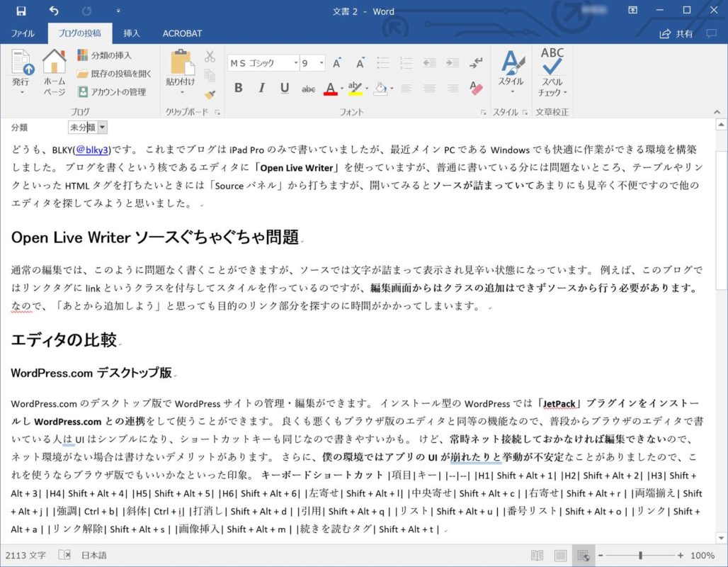728x567 pixels.
Task: Open the ファイル menu tab
Action: [23, 33]
